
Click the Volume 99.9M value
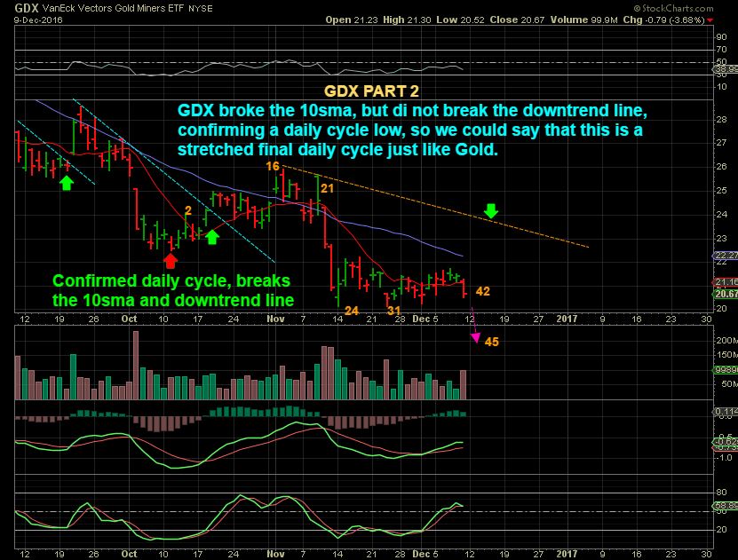(x=583, y=20)
